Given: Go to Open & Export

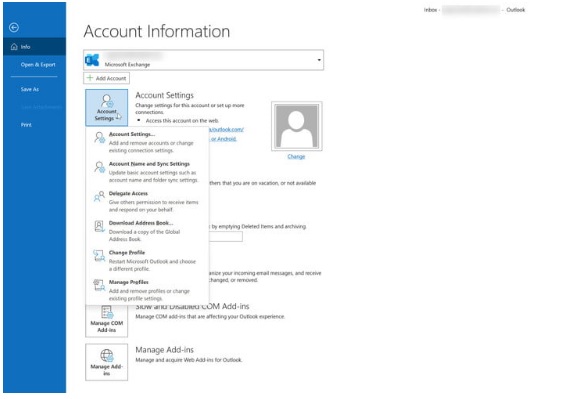Looking at the screenshot, I should [x=38, y=65].
